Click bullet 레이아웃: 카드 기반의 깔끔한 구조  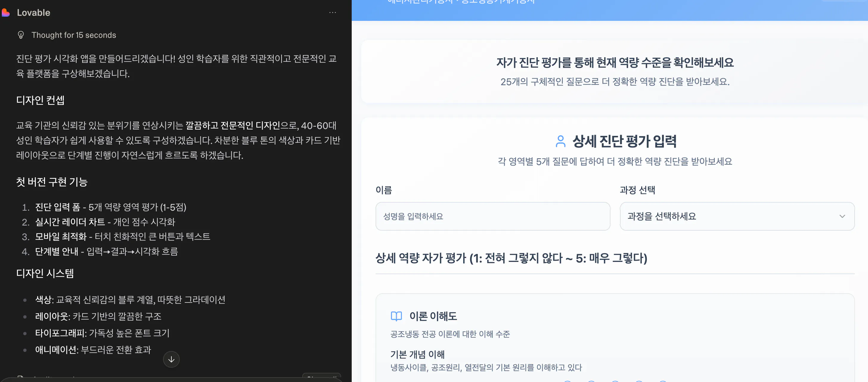[98, 316]
